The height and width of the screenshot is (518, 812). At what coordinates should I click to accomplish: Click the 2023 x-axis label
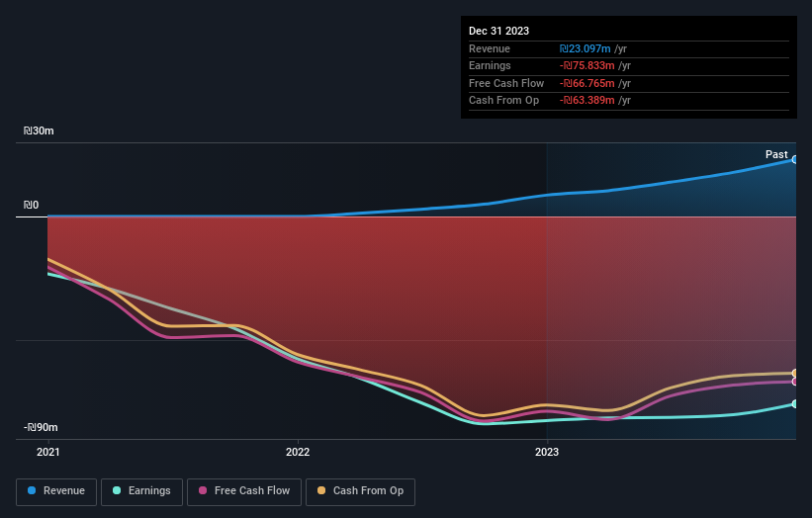pyautogui.click(x=547, y=453)
